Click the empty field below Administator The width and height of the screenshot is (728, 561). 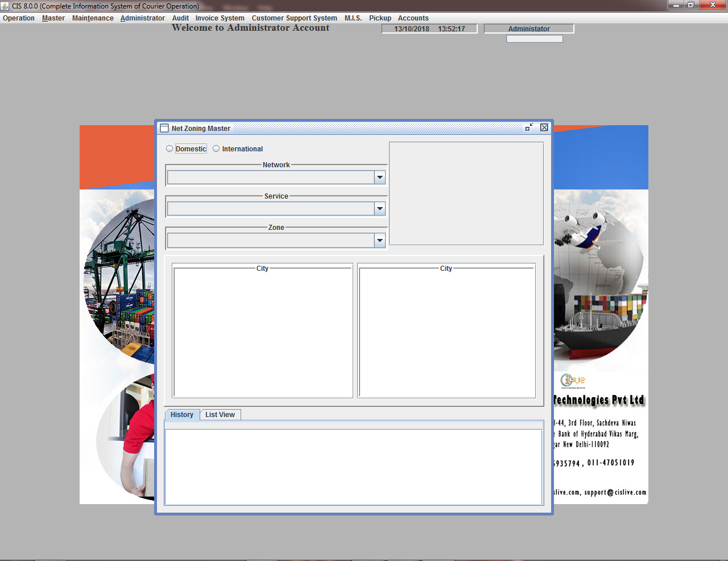tap(534, 39)
